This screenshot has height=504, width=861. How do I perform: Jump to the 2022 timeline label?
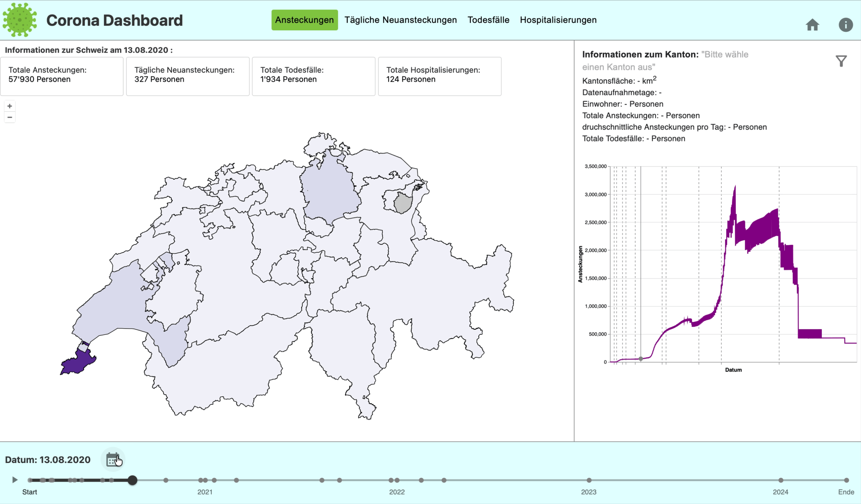(x=397, y=492)
